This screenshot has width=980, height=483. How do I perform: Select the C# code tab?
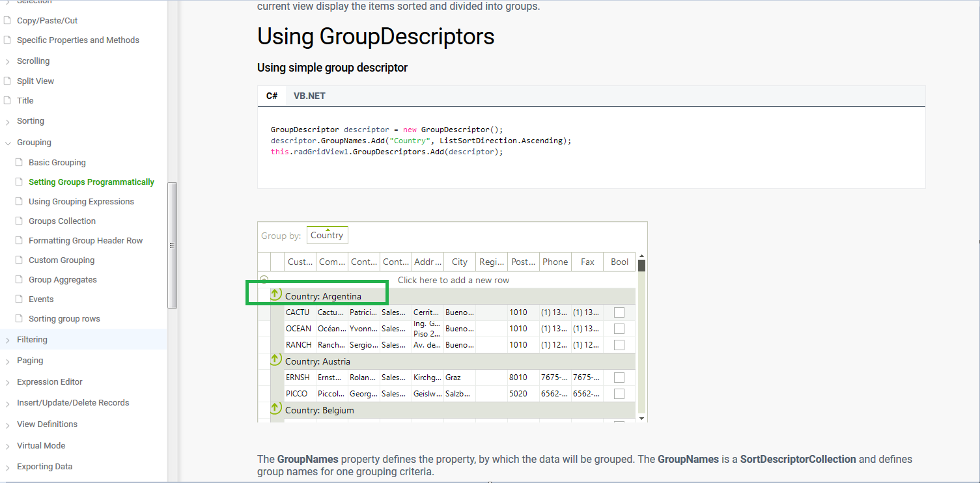tap(272, 96)
